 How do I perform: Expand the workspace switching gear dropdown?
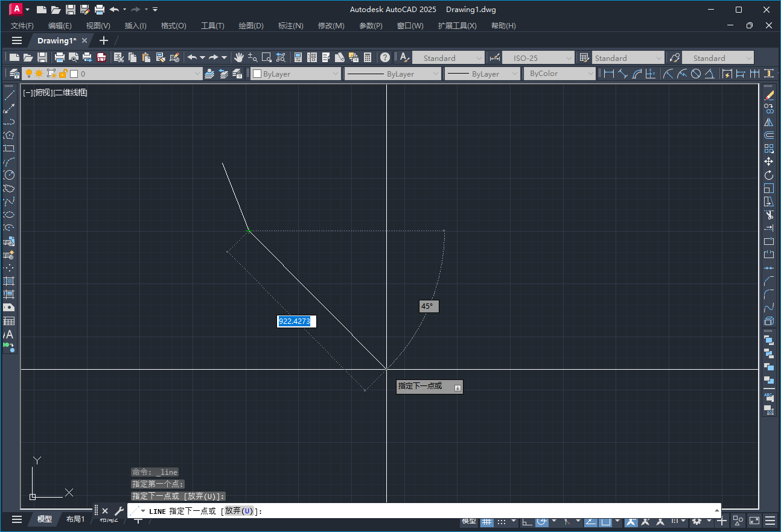(x=709, y=521)
